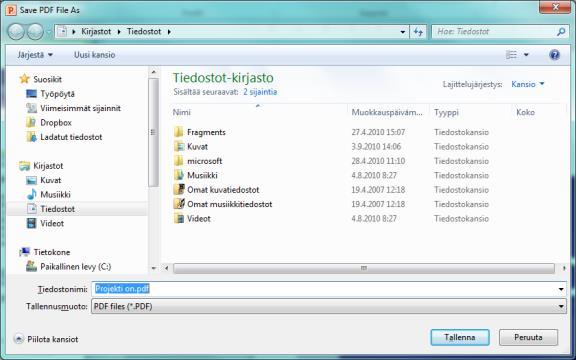
Task: Click the horizontal scroll left arrow
Action: (167, 268)
